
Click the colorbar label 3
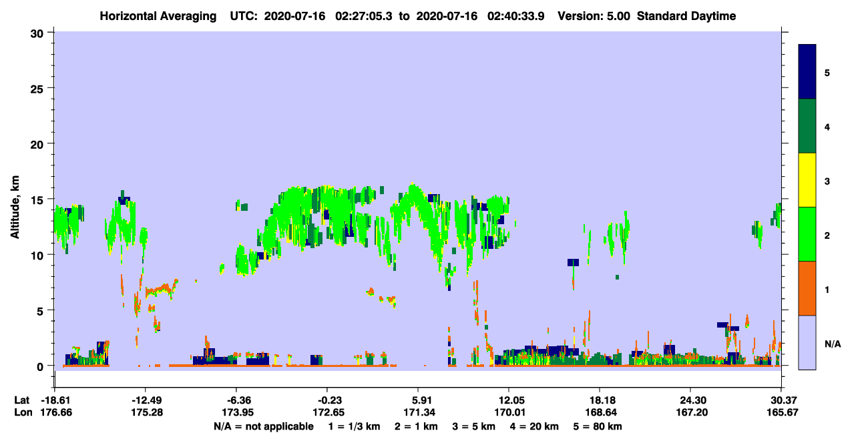[827, 181]
